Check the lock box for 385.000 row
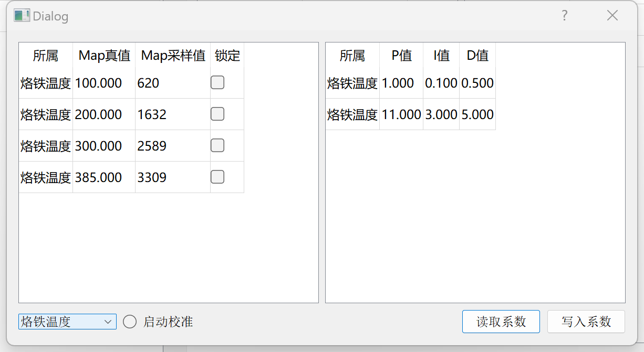 pyautogui.click(x=217, y=177)
